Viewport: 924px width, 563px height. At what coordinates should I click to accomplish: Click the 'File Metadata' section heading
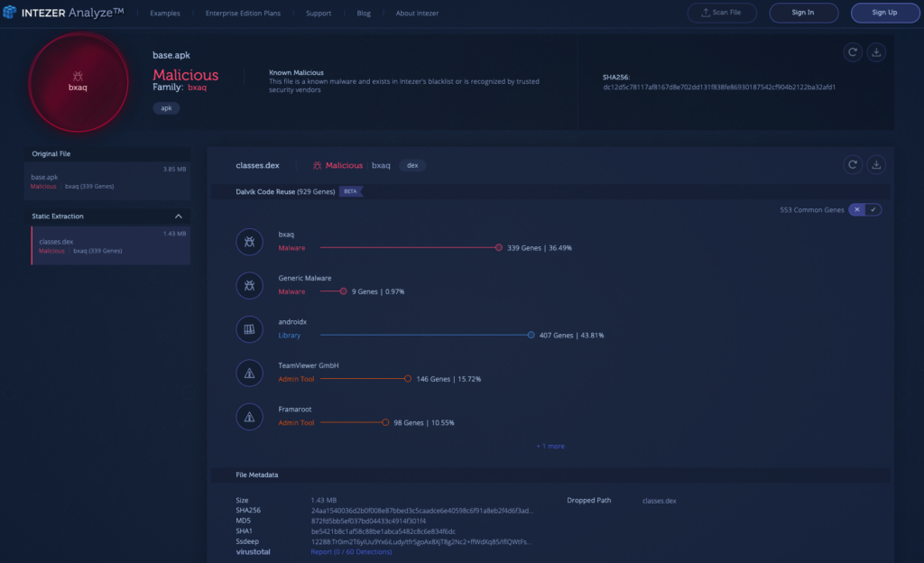(257, 475)
